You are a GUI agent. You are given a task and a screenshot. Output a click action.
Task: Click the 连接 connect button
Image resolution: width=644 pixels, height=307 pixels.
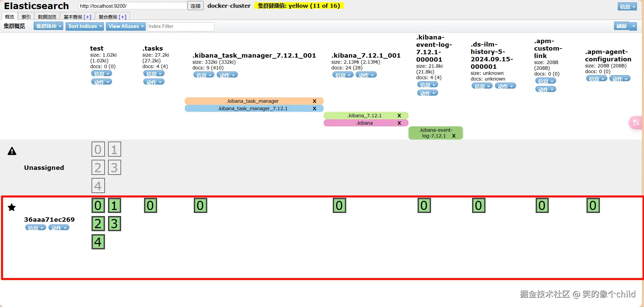coord(195,6)
